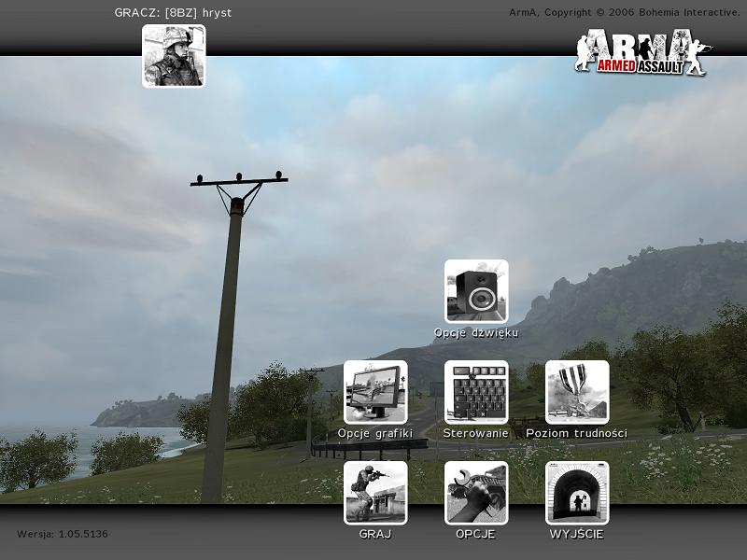Open difficulty settings via the medal icon
The image size is (747, 560).
(577, 392)
